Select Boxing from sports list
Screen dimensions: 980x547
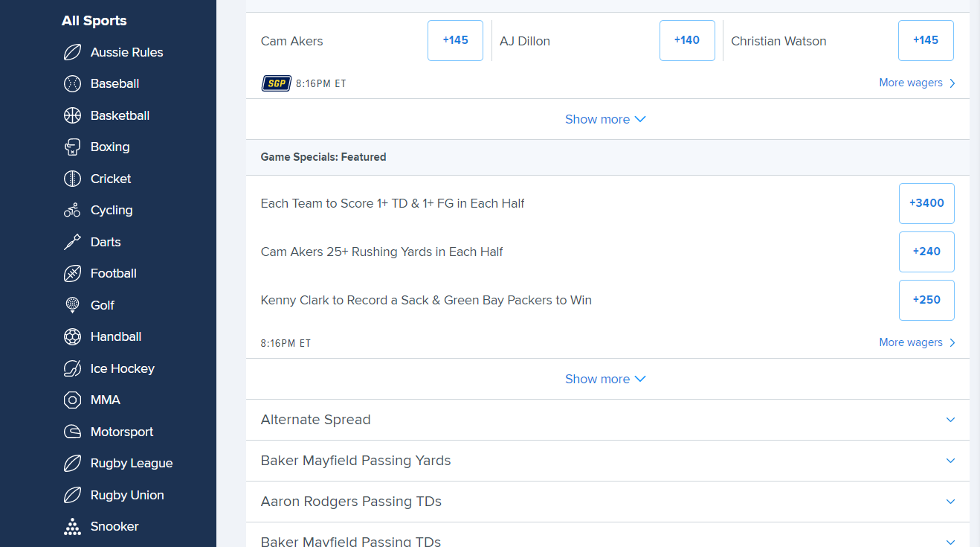(x=110, y=147)
